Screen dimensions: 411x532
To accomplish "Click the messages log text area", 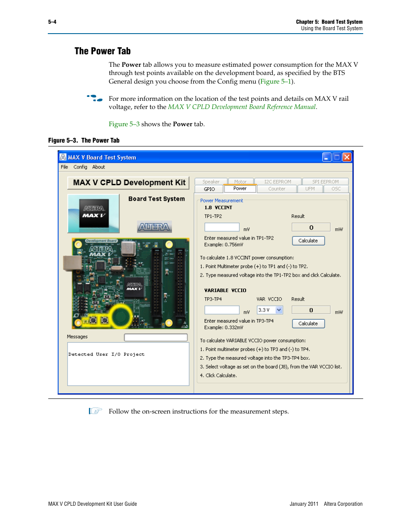I will pyautogui.click(x=128, y=364).
